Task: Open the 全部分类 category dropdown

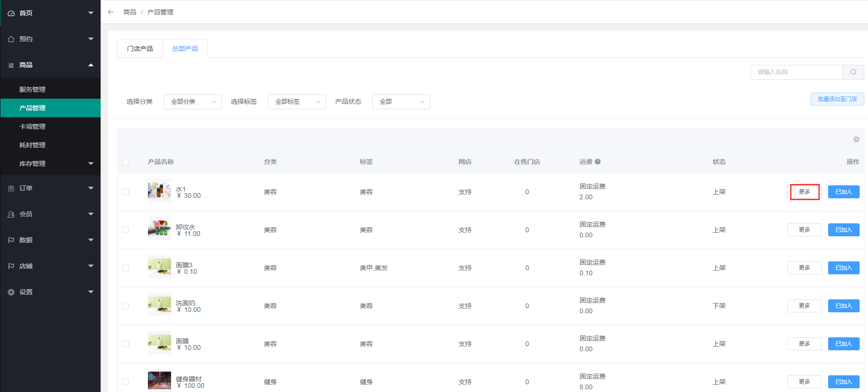Action: (x=192, y=102)
